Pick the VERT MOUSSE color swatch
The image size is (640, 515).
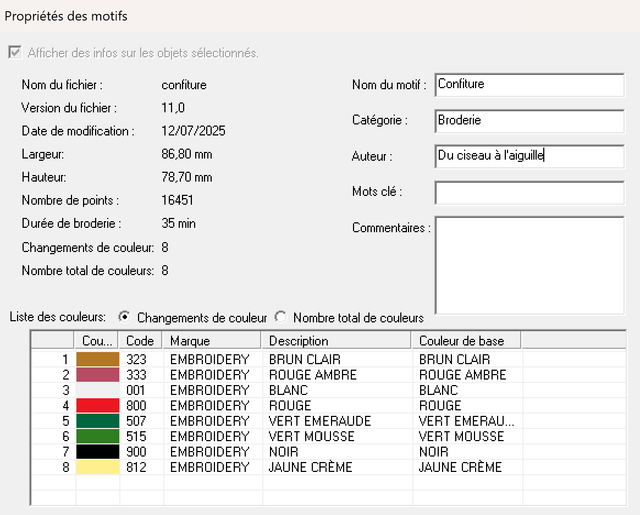click(98, 437)
